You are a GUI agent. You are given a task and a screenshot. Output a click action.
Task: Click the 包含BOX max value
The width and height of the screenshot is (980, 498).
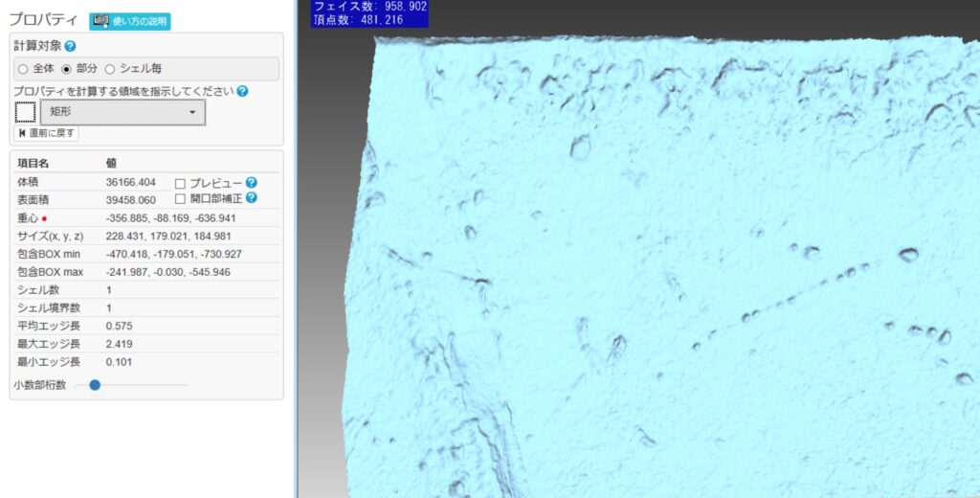(168, 272)
